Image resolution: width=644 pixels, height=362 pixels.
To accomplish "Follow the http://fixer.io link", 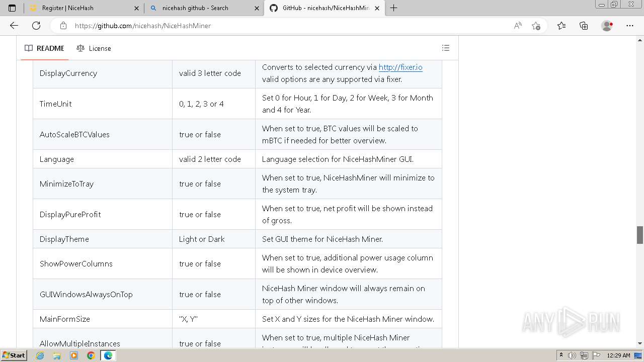I will pos(400,67).
